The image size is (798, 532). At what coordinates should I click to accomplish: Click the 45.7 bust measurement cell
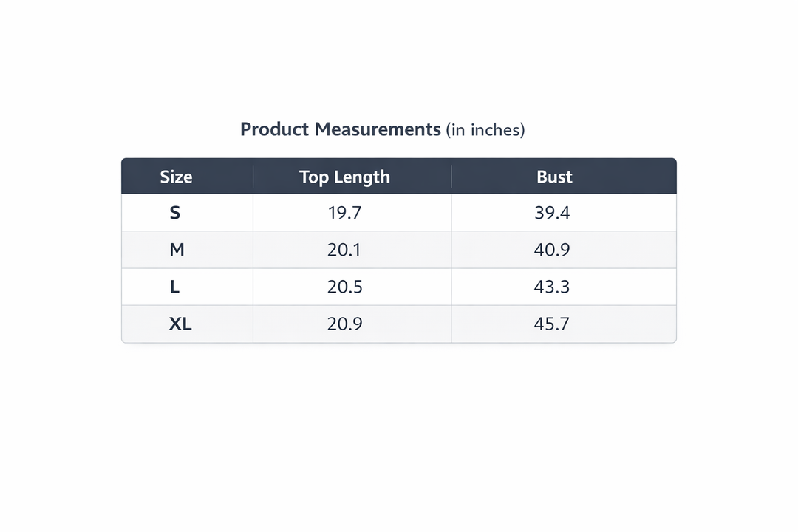coord(552,324)
